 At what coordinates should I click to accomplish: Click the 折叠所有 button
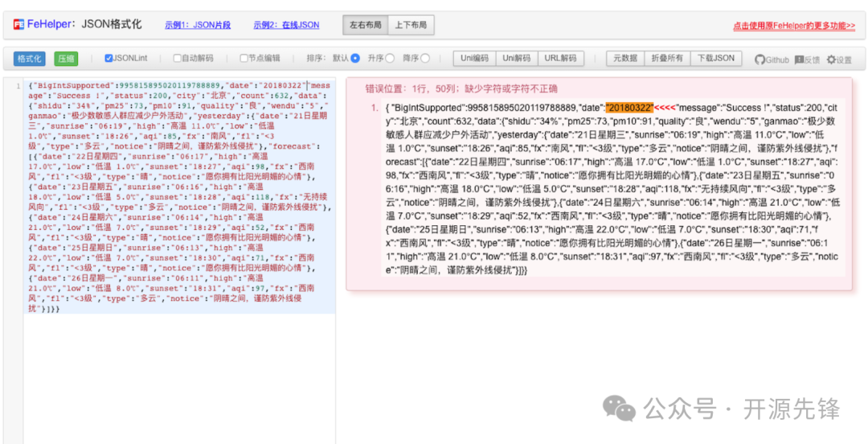pyautogui.click(x=668, y=58)
